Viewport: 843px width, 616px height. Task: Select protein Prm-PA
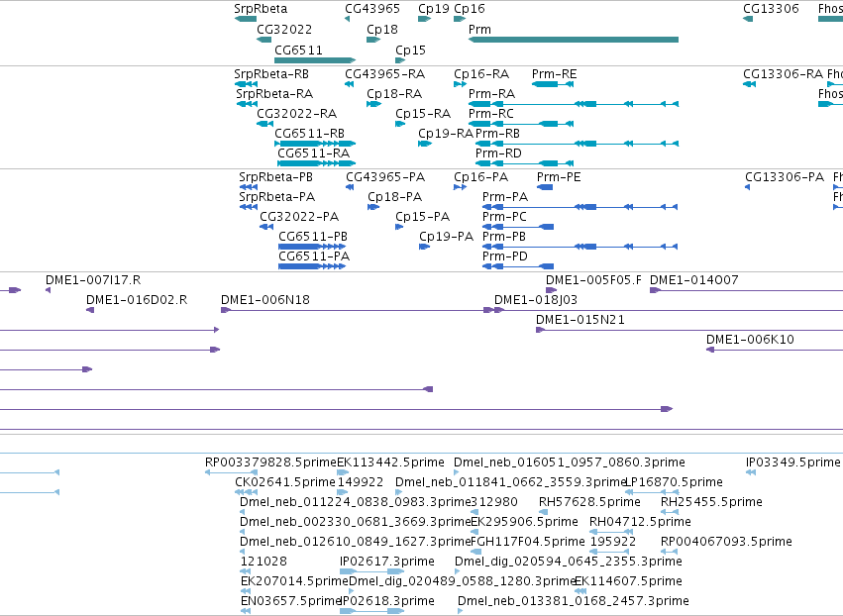click(x=505, y=197)
